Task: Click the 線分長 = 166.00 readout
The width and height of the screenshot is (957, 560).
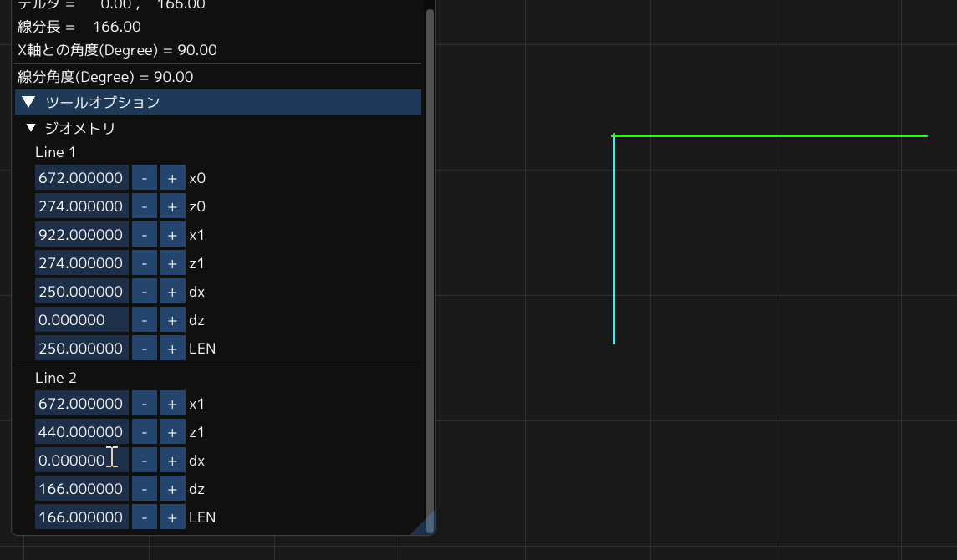Action: coord(79,27)
